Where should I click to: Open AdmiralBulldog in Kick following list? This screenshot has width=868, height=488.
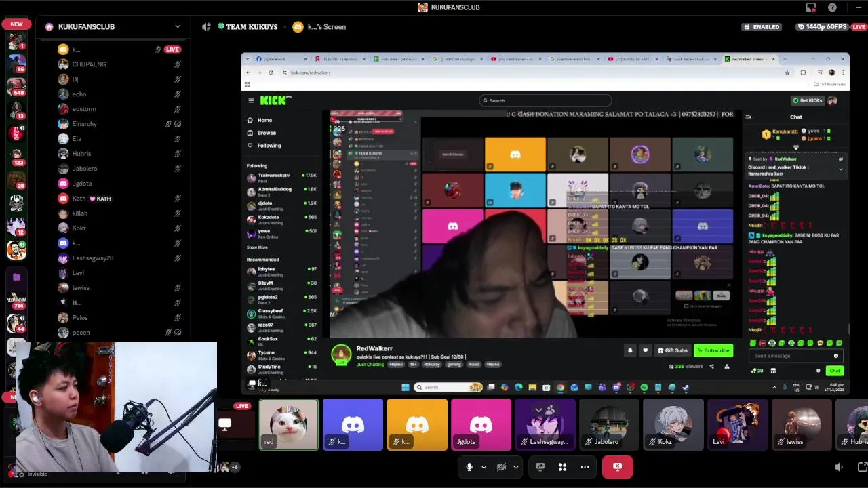[281, 191]
